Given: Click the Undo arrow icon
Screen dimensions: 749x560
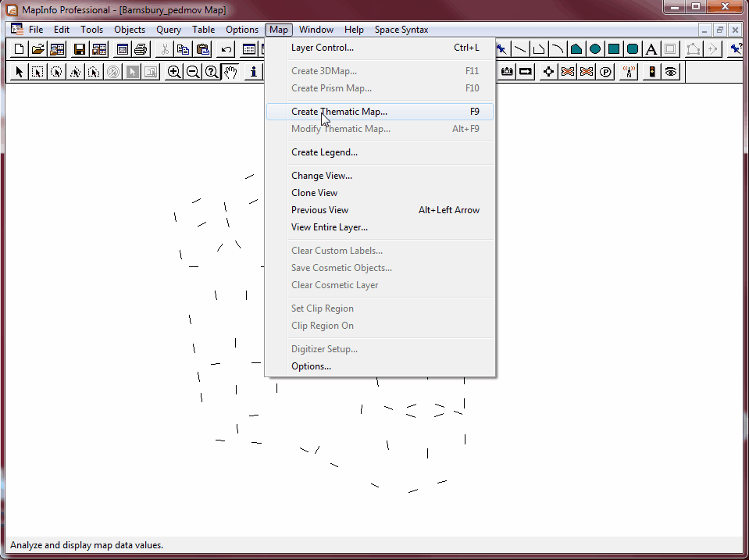Looking at the screenshot, I should pyautogui.click(x=226, y=48).
